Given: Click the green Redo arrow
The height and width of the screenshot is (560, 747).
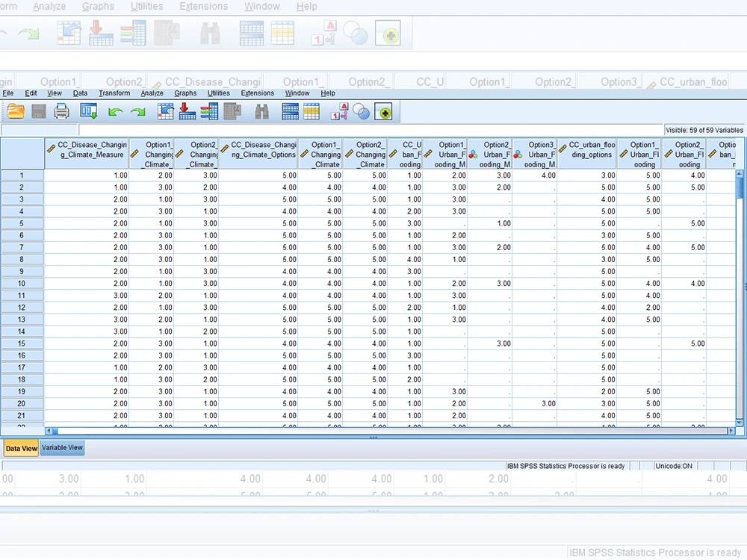Looking at the screenshot, I should tap(138, 113).
